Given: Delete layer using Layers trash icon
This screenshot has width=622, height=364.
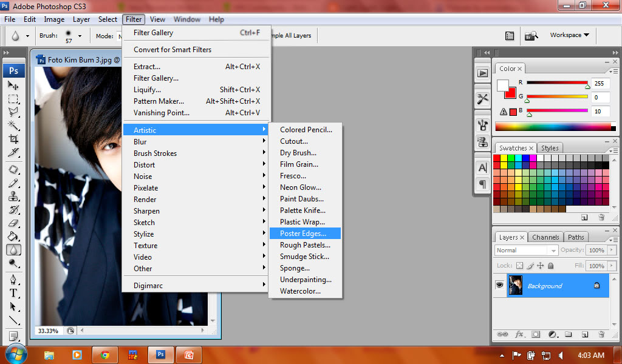Looking at the screenshot, I should 601,334.
